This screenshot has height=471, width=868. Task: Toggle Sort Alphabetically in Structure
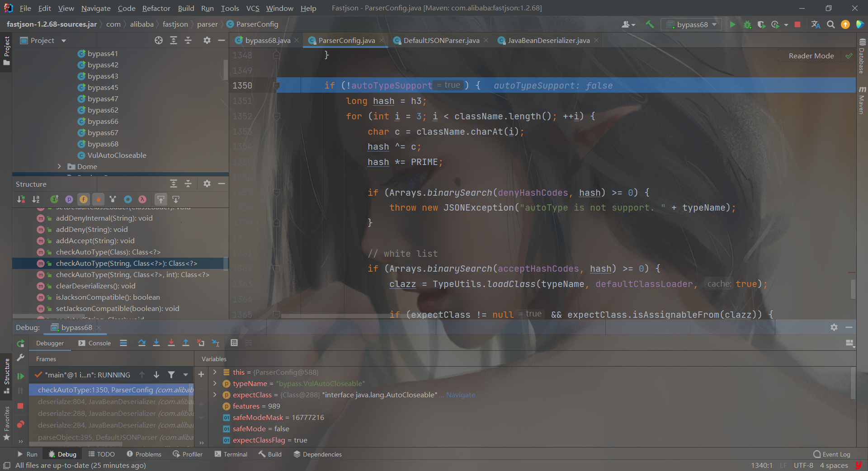pos(36,199)
